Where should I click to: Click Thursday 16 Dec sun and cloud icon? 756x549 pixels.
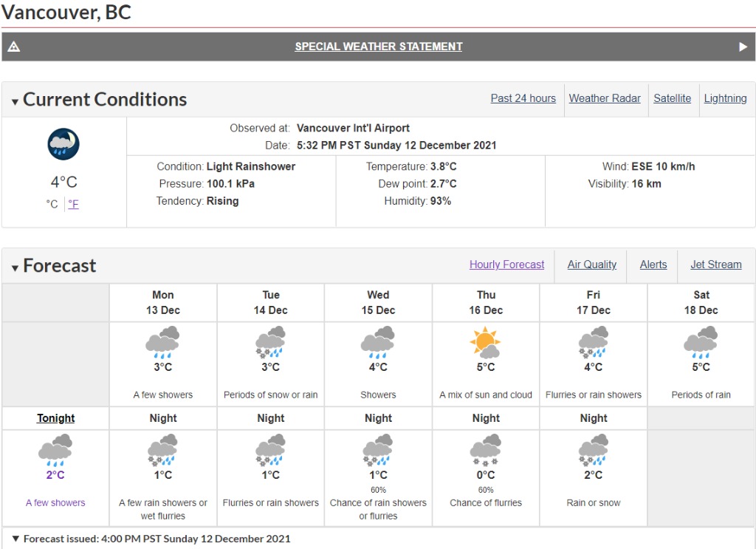coord(486,343)
